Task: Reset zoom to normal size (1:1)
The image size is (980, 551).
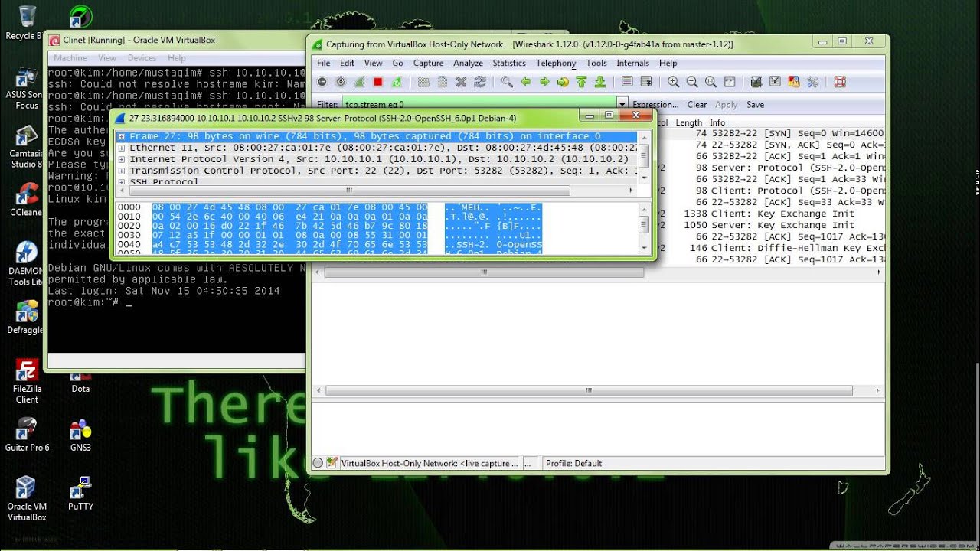Action: 710,82
